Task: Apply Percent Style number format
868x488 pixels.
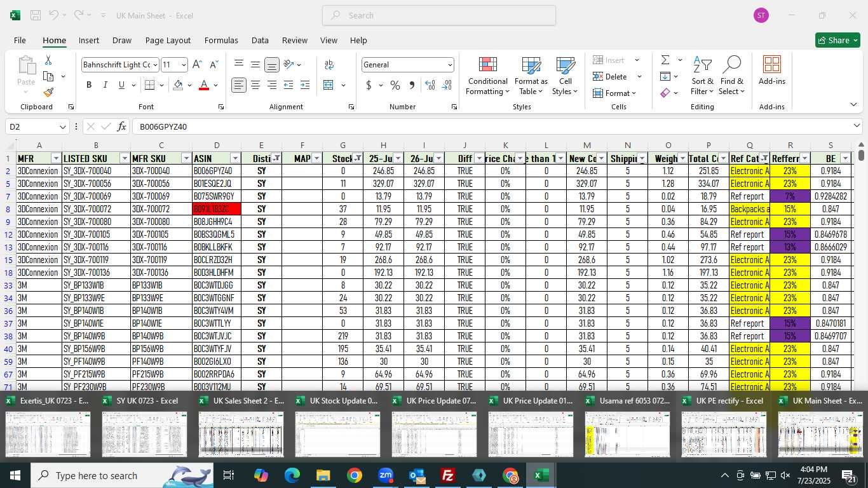Action: [x=395, y=85]
